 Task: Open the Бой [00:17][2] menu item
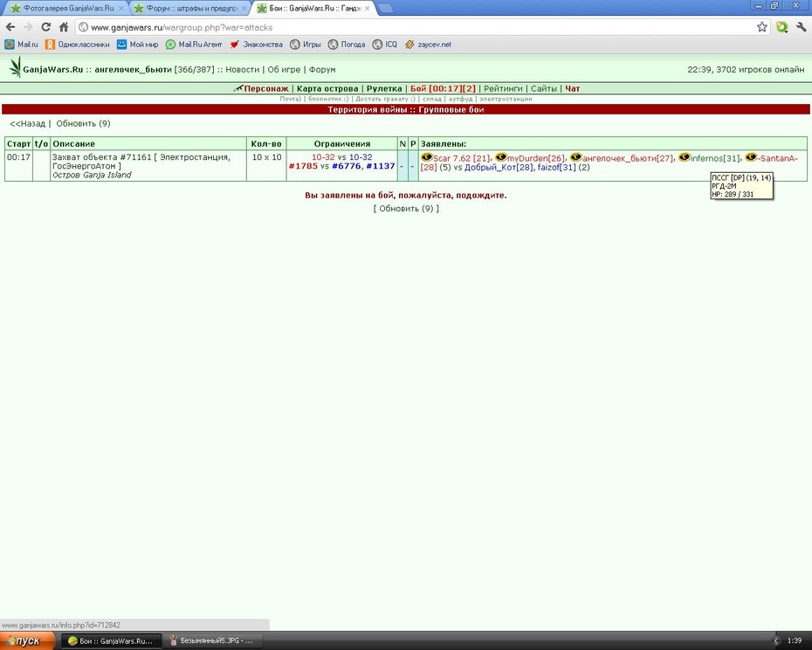pyautogui.click(x=443, y=88)
